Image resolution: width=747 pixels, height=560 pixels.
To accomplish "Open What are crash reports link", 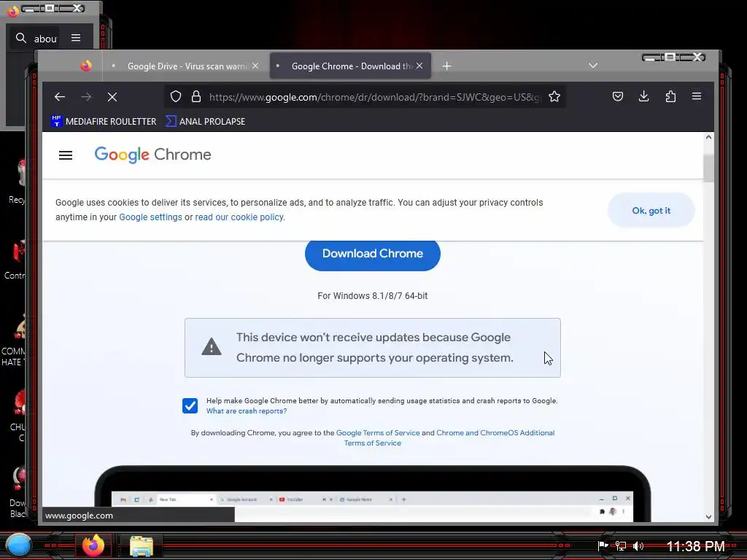I will [x=247, y=411].
